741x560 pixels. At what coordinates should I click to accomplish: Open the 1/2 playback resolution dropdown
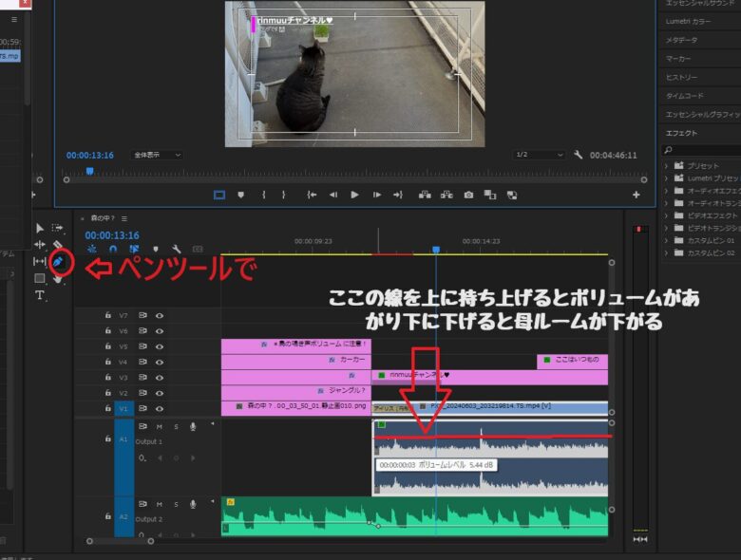[x=538, y=155]
